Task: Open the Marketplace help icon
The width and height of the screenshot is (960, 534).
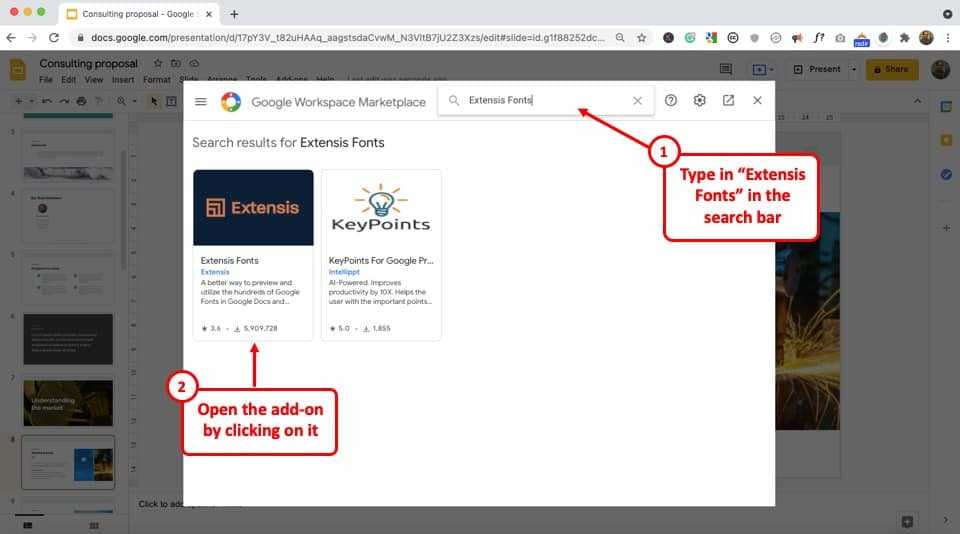Action: pyautogui.click(x=671, y=101)
